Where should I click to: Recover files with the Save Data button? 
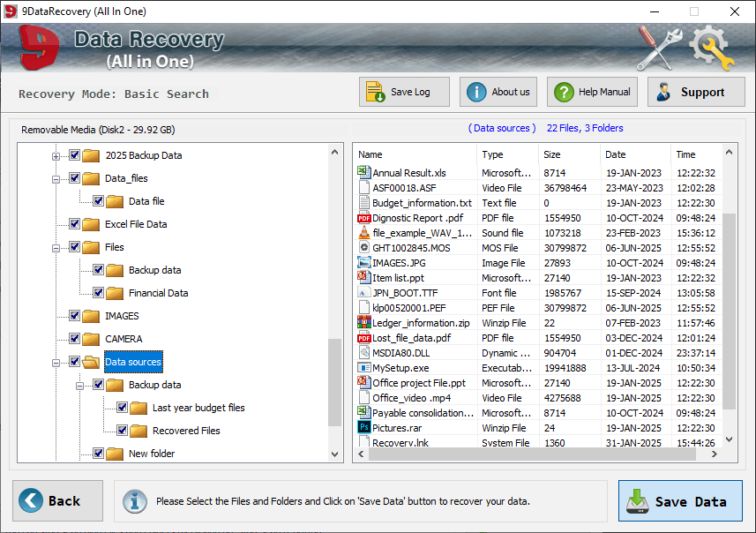pos(680,500)
